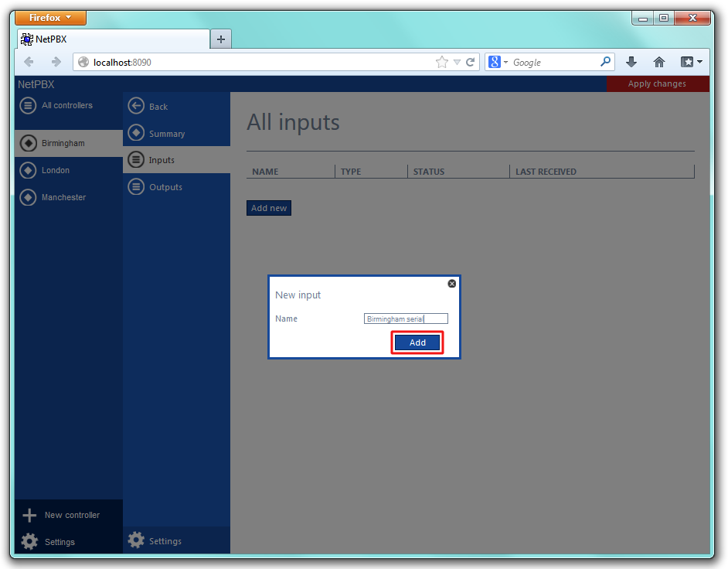This screenshot has width=728, height=569.
Task: Open a new browser tab
Action: tap(220, 39)
